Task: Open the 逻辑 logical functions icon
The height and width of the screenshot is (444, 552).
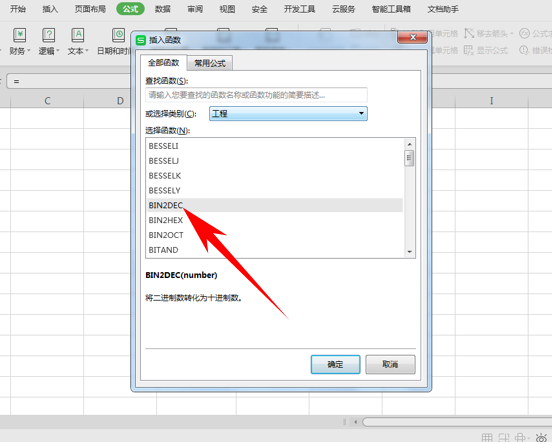Action: click(x=49, y=35)
